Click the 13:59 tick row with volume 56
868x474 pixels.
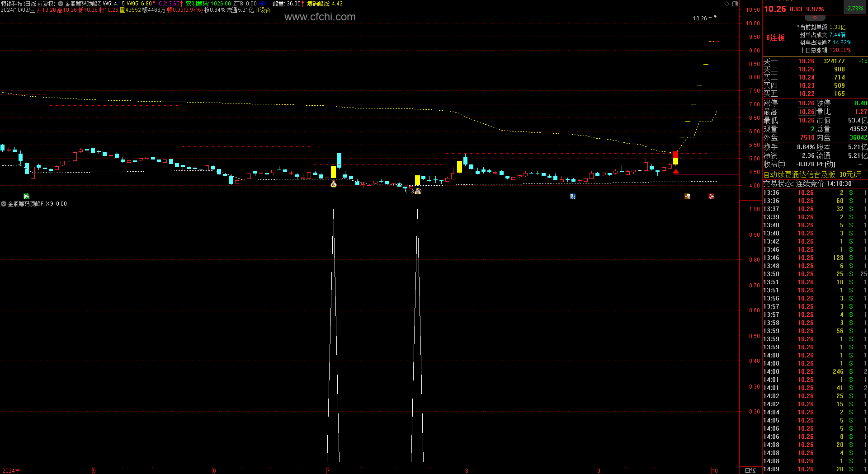point(815,331)
